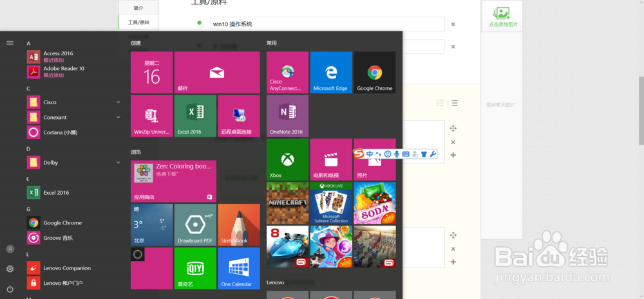
Task: Click the 浏览 tile group heading
Action: click(136, 152)
